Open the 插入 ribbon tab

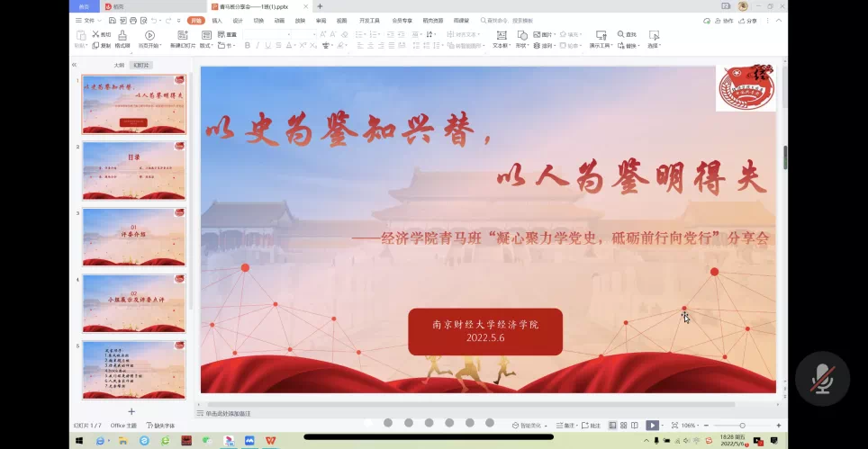point(217,20)
